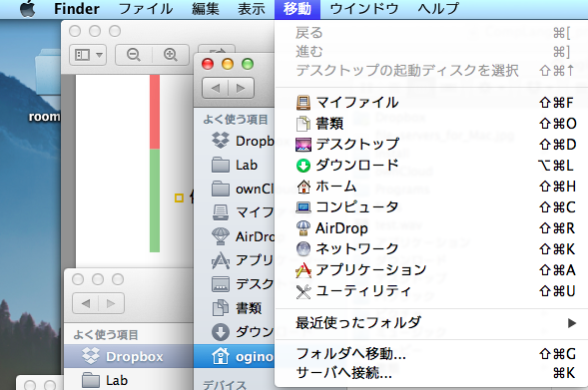Click the AirDrop sidebar icon in Finder

point(221,236)
